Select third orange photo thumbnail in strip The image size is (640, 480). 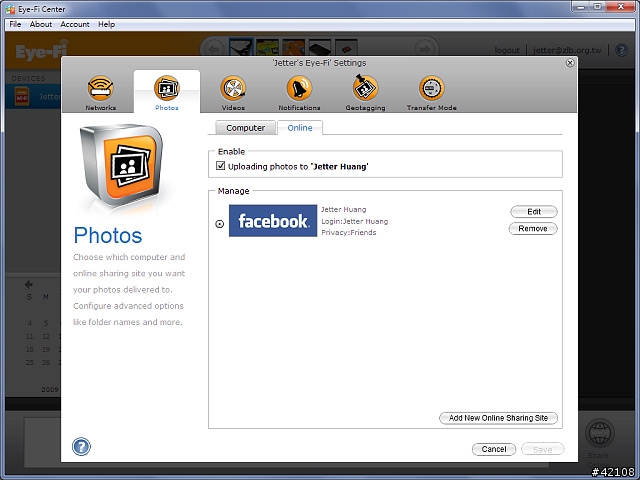(293, 47)
